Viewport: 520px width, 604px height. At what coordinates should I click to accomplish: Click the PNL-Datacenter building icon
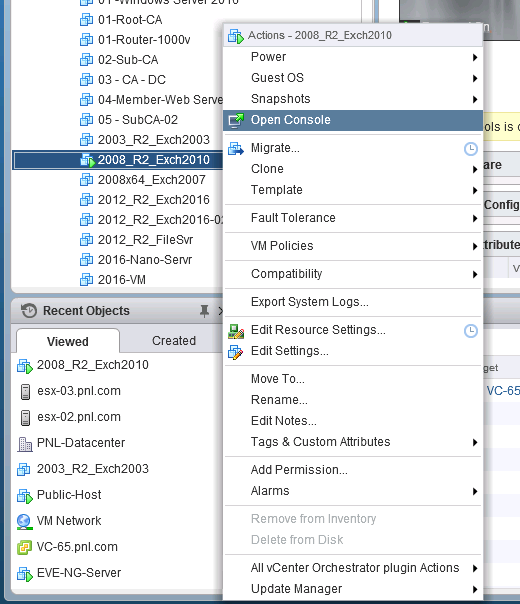(x=25, y=444)
